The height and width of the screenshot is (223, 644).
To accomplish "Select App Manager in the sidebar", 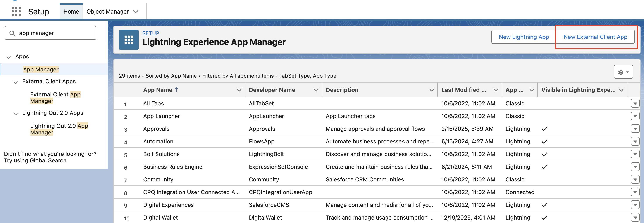I will 41,69.
